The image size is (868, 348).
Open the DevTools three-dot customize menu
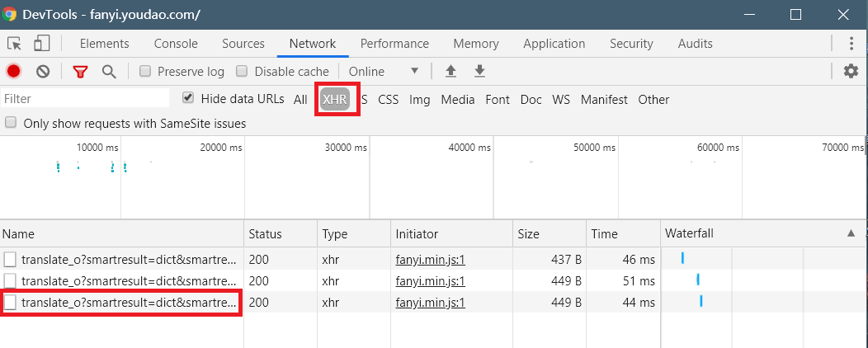pos(851,44)
